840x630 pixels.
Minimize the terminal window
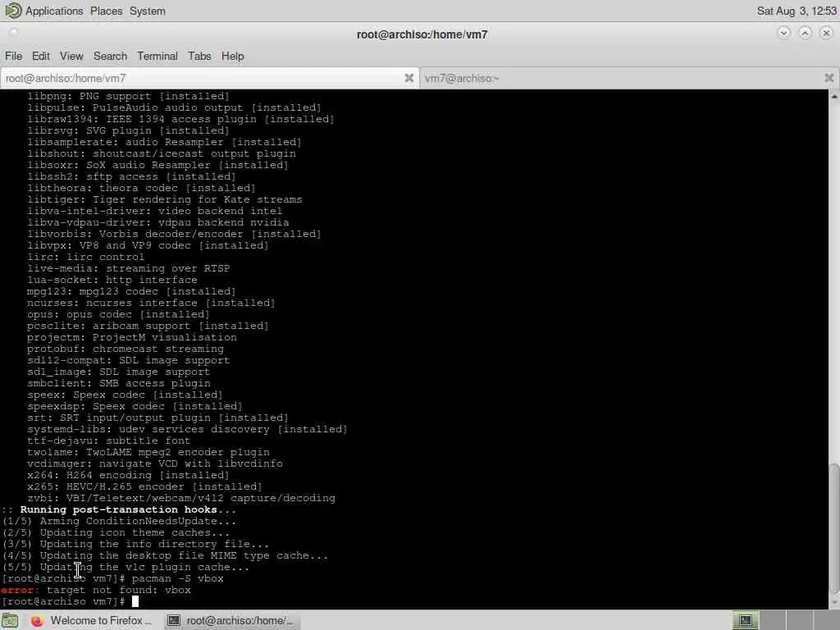(x=783, y=33)
